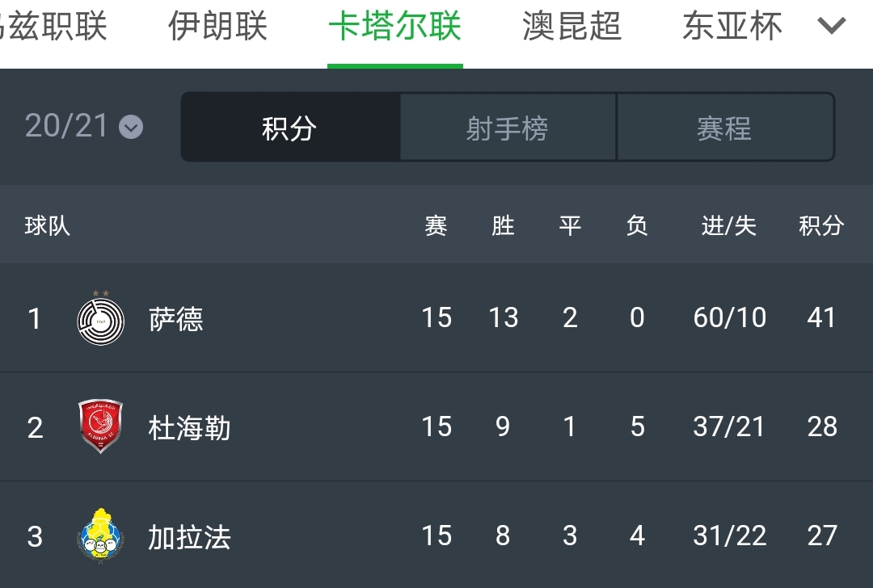Open team 萨德 details
The height and width of the screenshot is (588, 873).
[x=176, y=319]
